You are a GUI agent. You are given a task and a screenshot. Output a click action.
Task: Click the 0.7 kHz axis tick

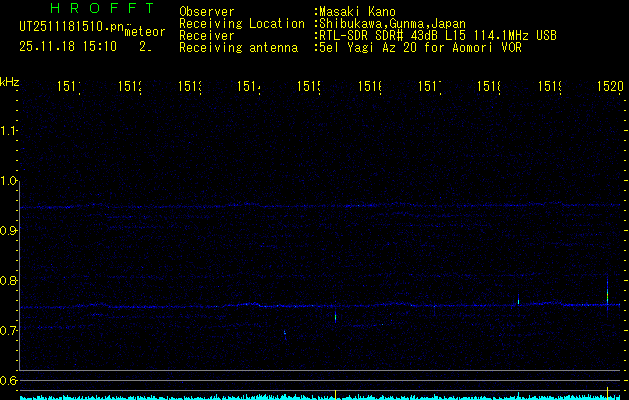9,330
